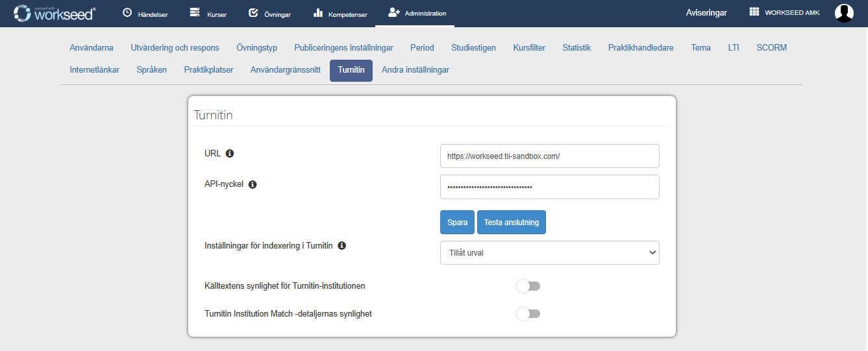Click the Workseed logo
Viewport: 868px width, 351px height.
coord(54,12)
